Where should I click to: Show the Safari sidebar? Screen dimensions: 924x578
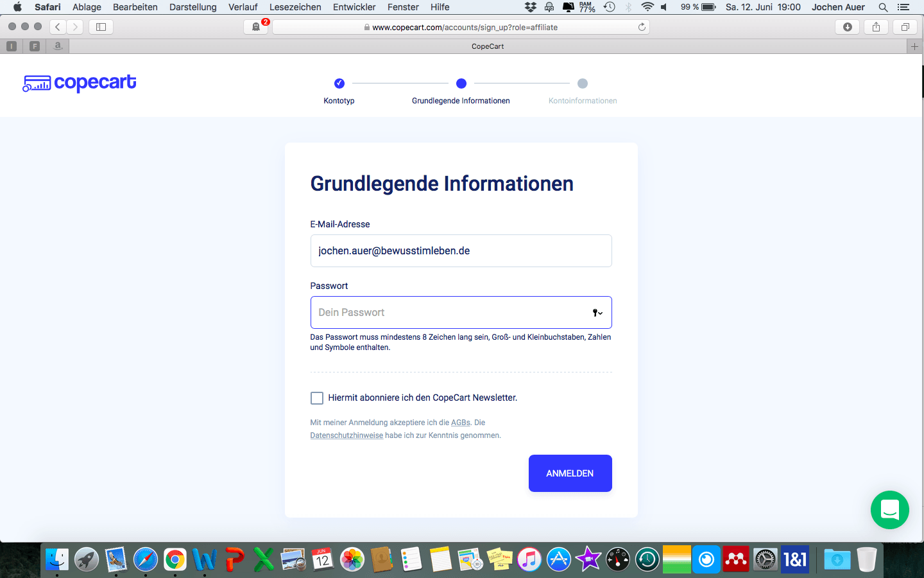(101, 27)
